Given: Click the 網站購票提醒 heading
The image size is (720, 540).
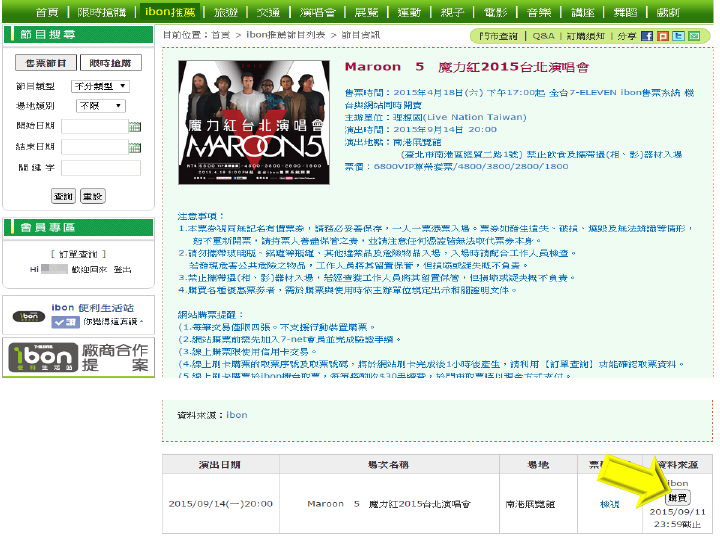Looking at the screenshot, I should [x=211, y=315].
